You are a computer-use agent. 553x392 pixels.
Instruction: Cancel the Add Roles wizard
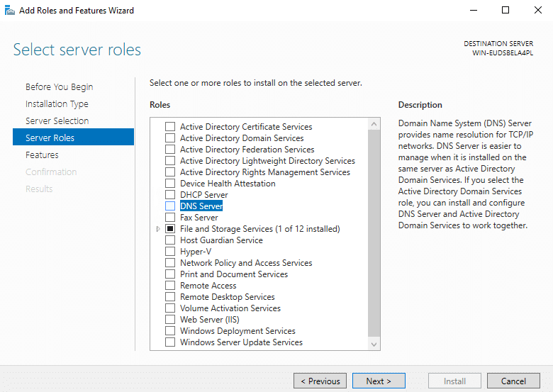513,381
